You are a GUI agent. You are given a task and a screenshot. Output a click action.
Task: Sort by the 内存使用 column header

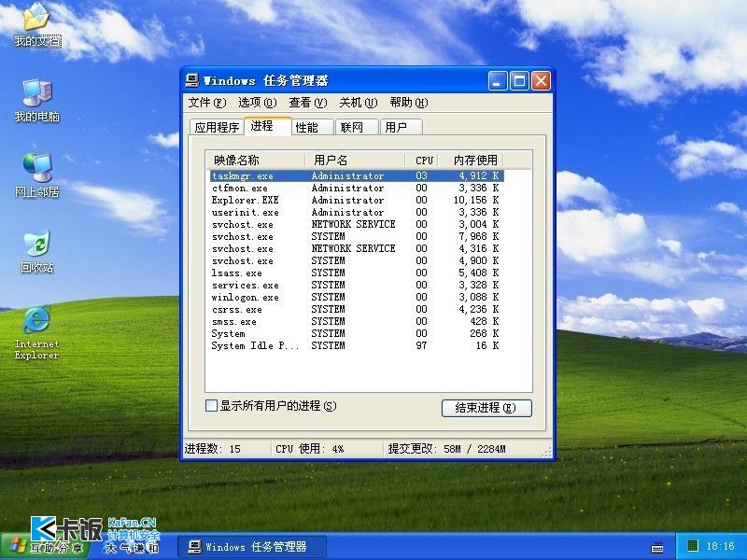pyautogui.click(x=472, y=160)
